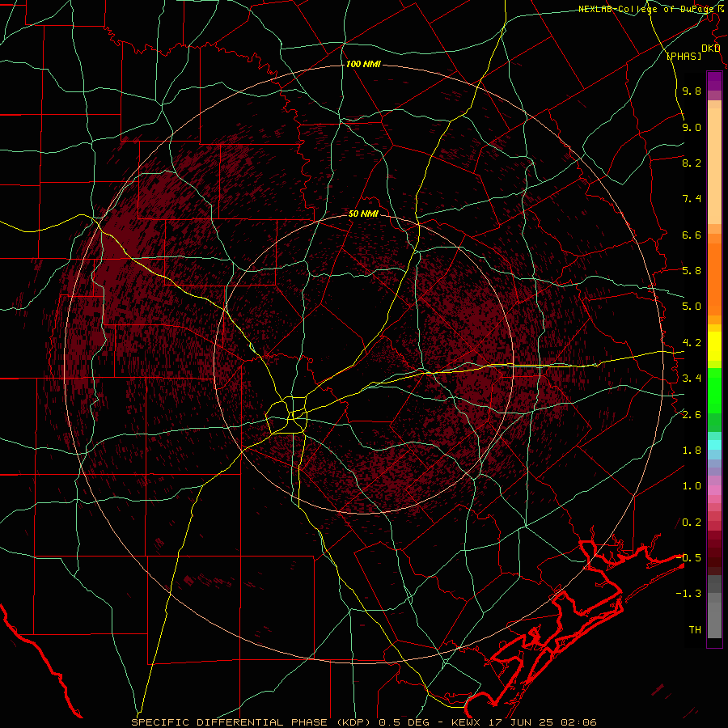This screenshot has width=728, height=728.
Task: Click the 8.2 scale value
Action: pos(692,163)
